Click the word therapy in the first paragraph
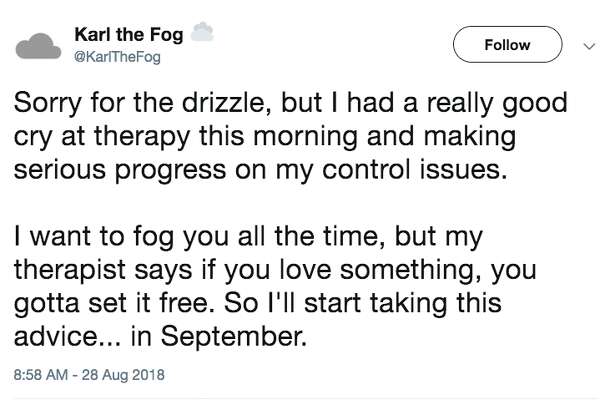This screenshot has width=600, height=400. click(x=142, y=137)
